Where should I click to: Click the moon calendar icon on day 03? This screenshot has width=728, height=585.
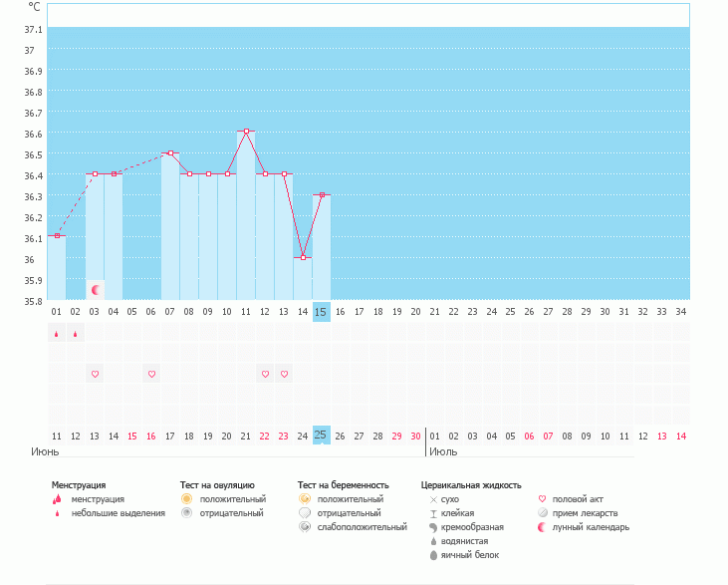[96, 290]
